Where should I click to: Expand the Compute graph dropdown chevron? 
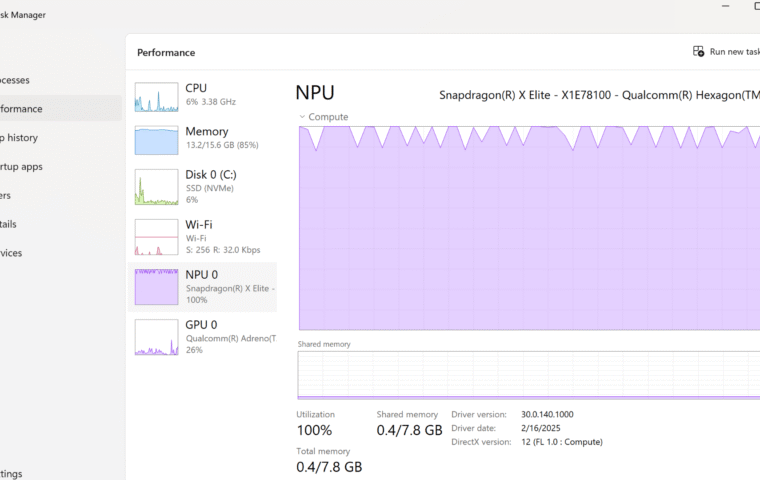coord(302,117)
